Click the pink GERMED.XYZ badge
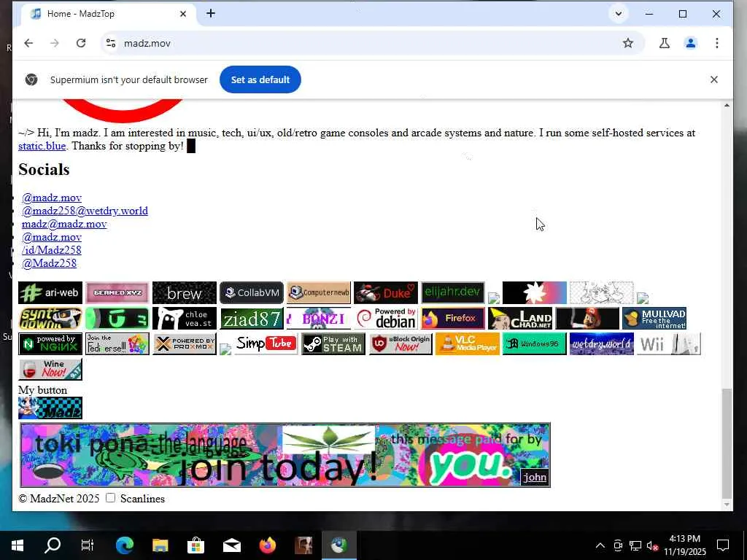 [x=117, y=292]
